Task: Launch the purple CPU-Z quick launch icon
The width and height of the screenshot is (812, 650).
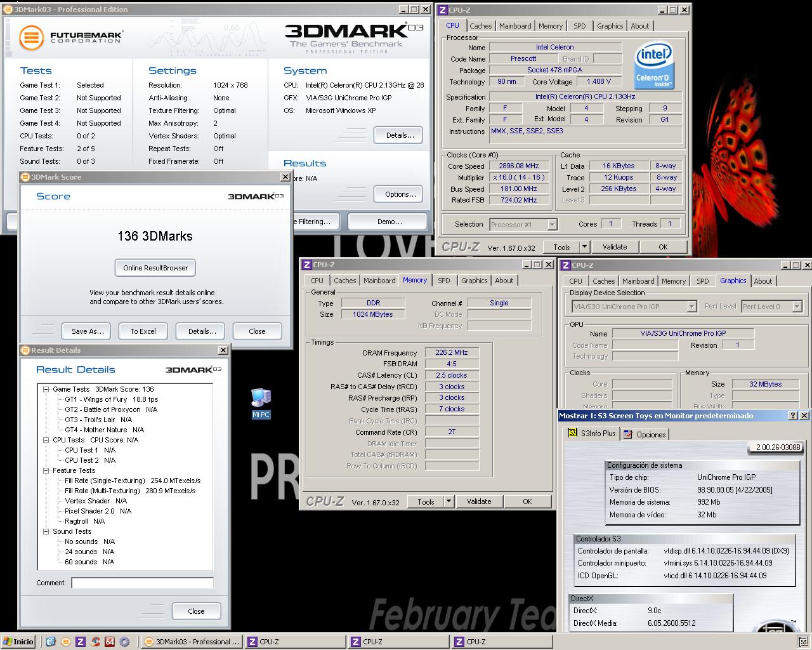Action: (x=80, y=642)
